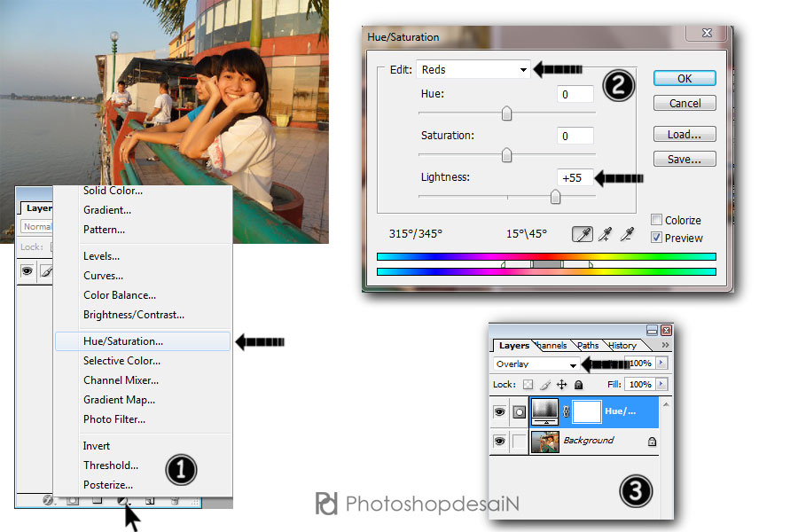Select the Eyedropper tool in Hue/Saturation
This screenshot has width=798, height=532.
[x=583, y=234]
